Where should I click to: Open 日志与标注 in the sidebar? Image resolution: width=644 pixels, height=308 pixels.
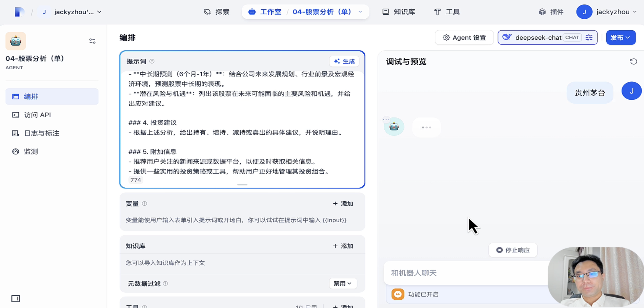42,133
